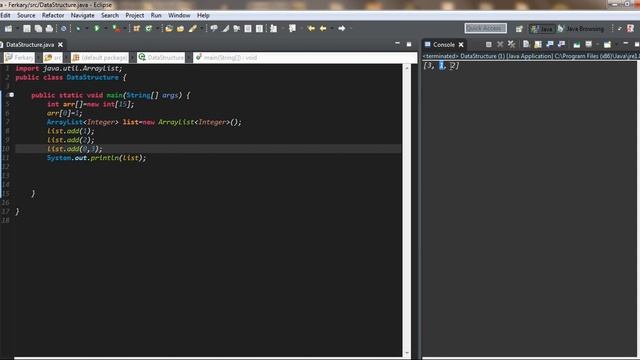Expand breadcrumb arrow after DataStructure

pos(189,58)
